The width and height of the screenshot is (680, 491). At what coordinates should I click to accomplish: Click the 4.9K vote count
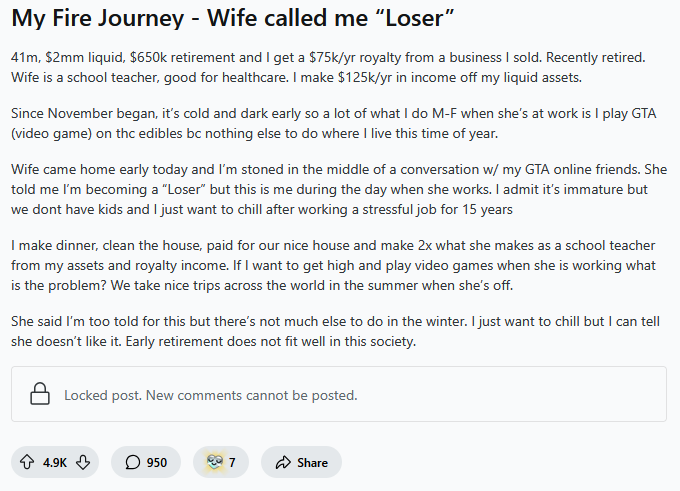(55, 463)
